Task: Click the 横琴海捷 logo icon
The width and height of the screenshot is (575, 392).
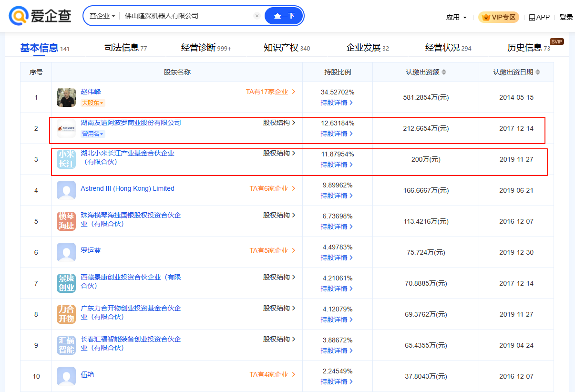Action: 66,221
